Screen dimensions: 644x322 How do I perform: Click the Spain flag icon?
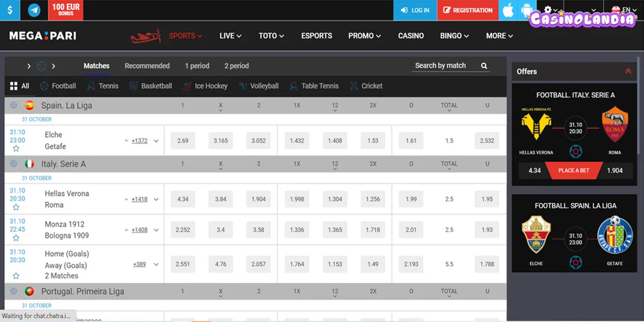[30, 105]
